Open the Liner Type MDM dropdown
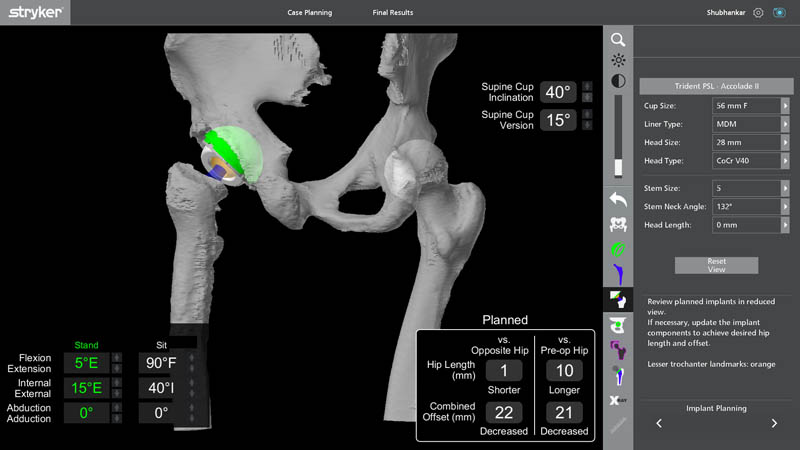The image size is (800, 450). click(751, 124)
